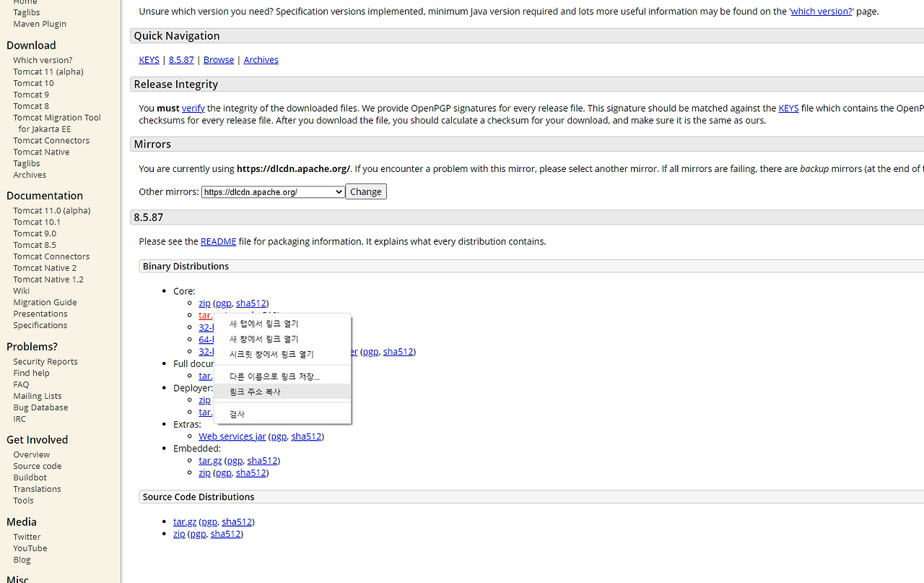The height and width of the screenshot is (583, 924).
Task: Open Mailing Lists link
Action: tap(38, 397)
